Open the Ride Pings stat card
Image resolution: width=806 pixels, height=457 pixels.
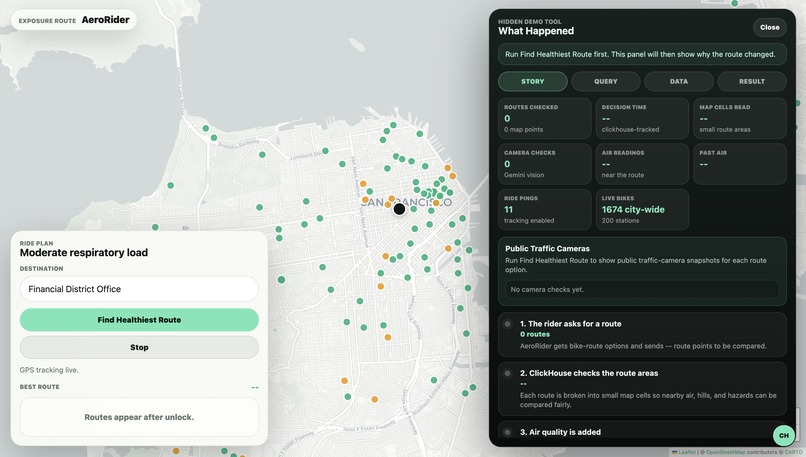click(x=545, y=209)
